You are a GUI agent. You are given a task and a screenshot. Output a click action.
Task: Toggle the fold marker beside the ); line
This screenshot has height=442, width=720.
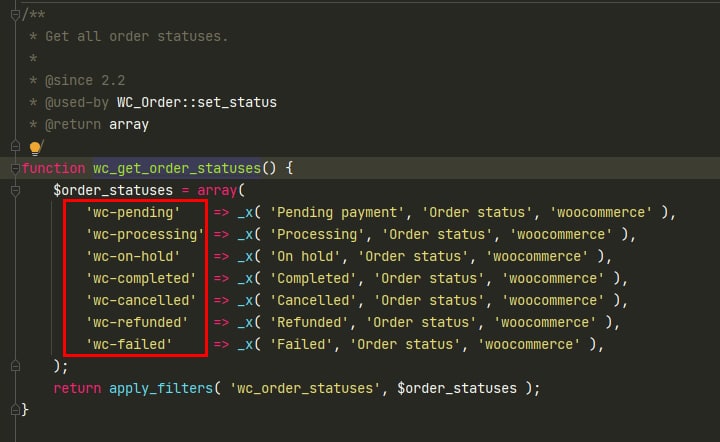pos(15,366)
